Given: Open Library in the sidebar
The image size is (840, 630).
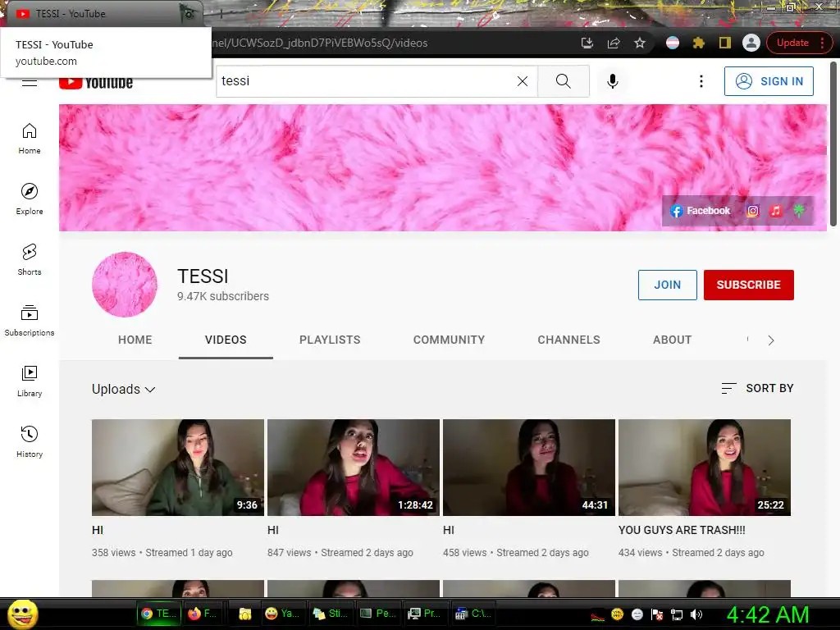Looking at the screenshot, I should [30, 381].
